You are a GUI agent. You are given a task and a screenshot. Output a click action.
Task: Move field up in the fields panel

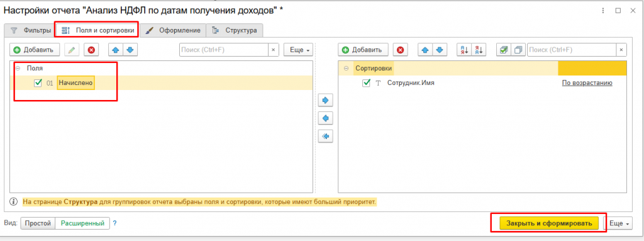click(116, 50)
